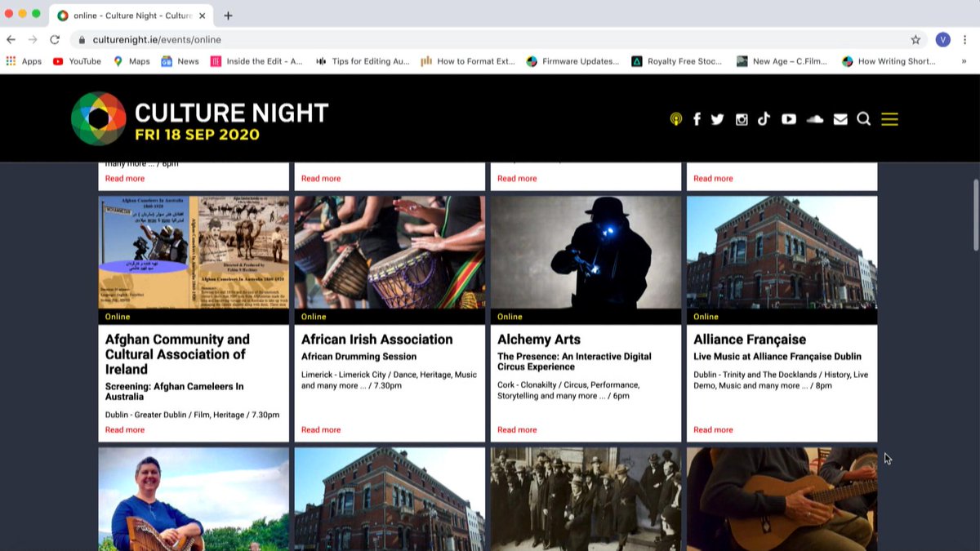Image resolution: width=980 pixels, height=551 pixels.
Task: Open the Chrome profile avatar
Action: (x=943, y=39)
